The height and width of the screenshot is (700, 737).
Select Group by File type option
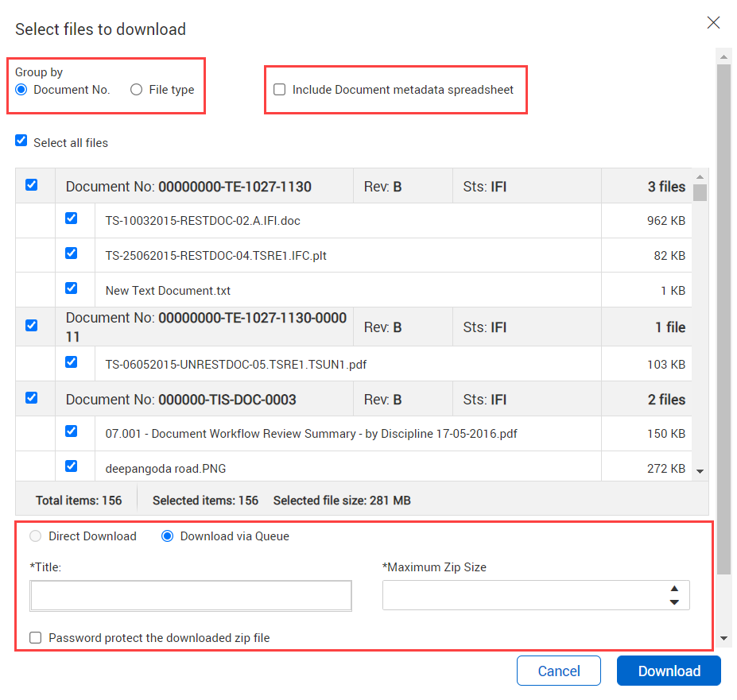137,90
